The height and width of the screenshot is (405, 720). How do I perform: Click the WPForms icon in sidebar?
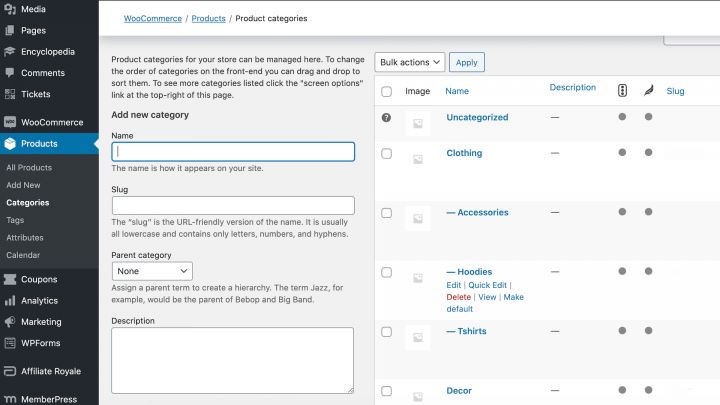10,343
